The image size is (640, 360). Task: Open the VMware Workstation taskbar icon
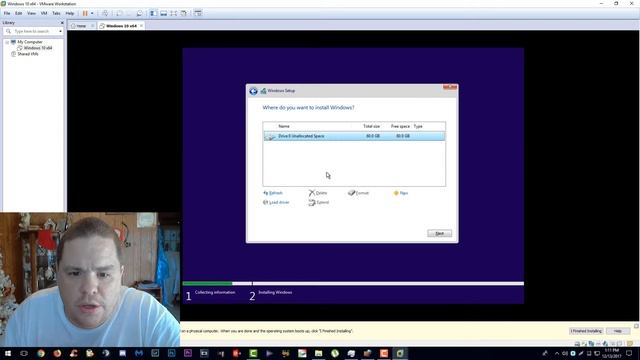pos(400,353)
